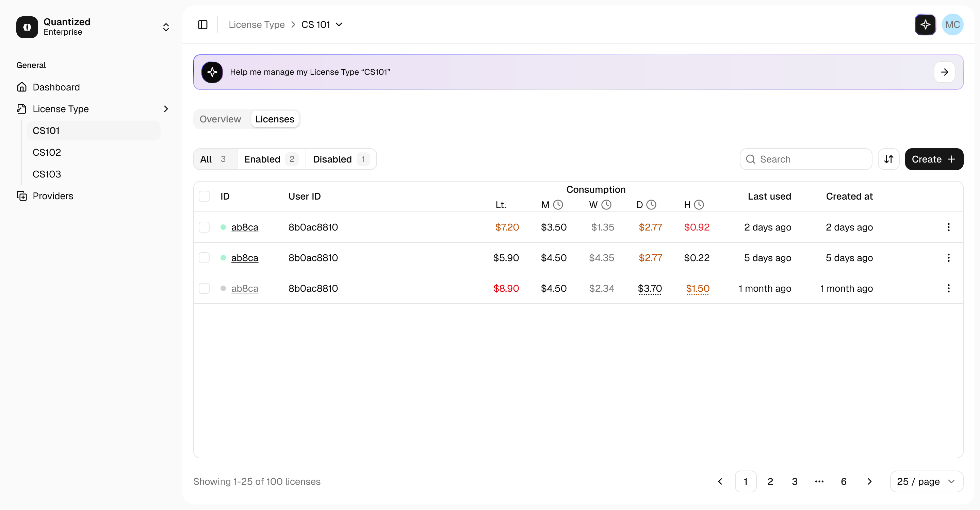Click the weekly consumption clock icon

606,205
